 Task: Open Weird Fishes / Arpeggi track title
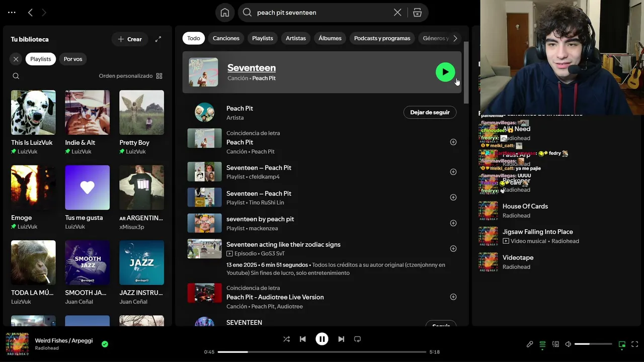tap(64, 341)
